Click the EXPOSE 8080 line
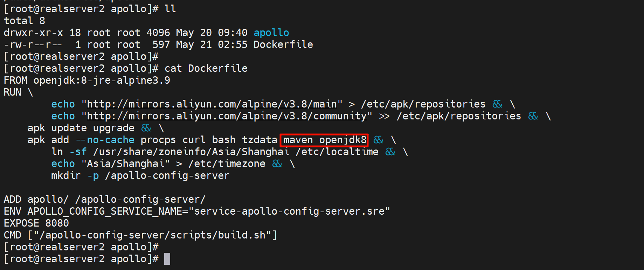Image resolution: width=644 pixels, height=270 pixels. (x=36, y=223)
